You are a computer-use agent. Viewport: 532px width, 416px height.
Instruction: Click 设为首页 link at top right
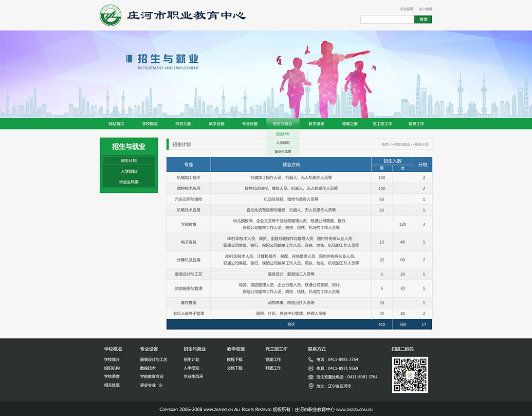[406, 9]
